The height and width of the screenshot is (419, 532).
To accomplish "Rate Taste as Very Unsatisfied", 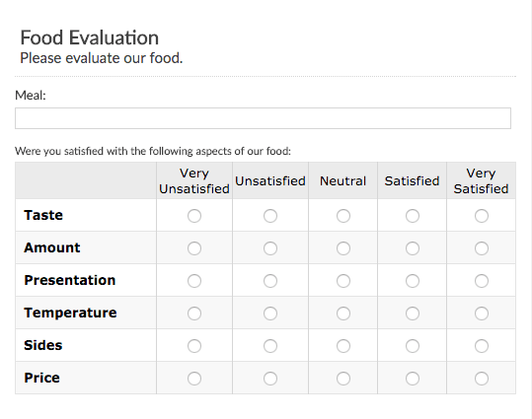I will click(x=194, y=216).
